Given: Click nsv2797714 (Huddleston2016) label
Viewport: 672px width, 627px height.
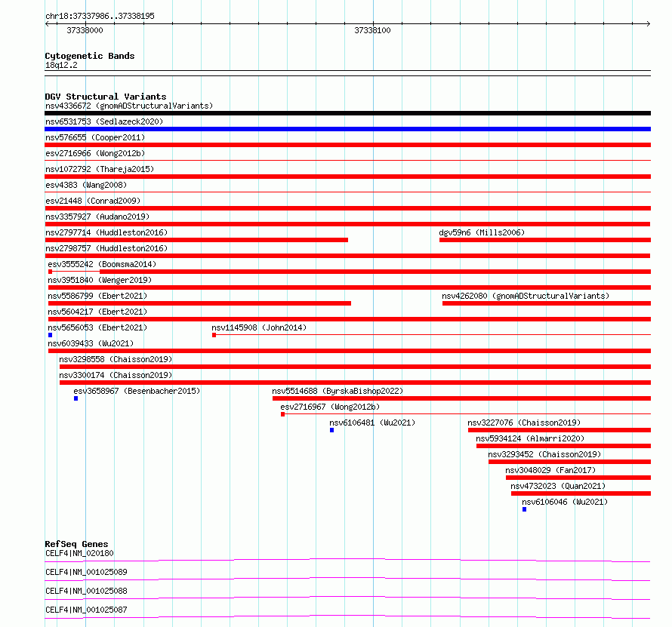Looking at the screenshot, I should pos(106,232).
